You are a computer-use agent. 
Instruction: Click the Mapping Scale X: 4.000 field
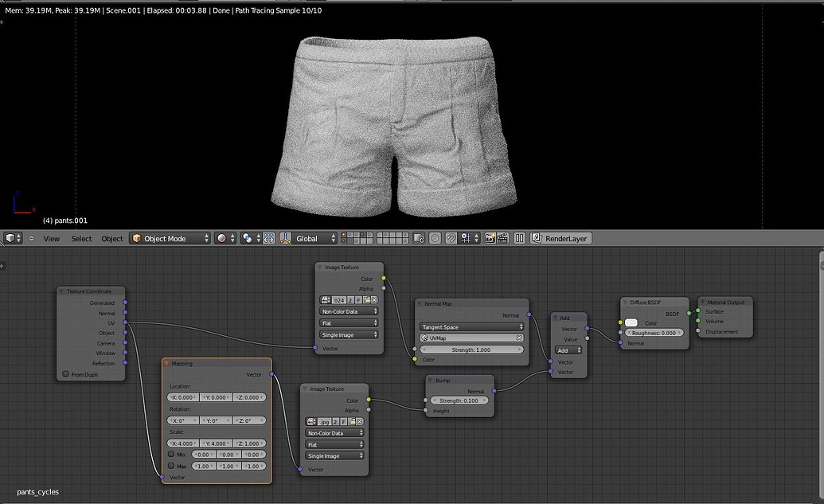pos(183,443)
